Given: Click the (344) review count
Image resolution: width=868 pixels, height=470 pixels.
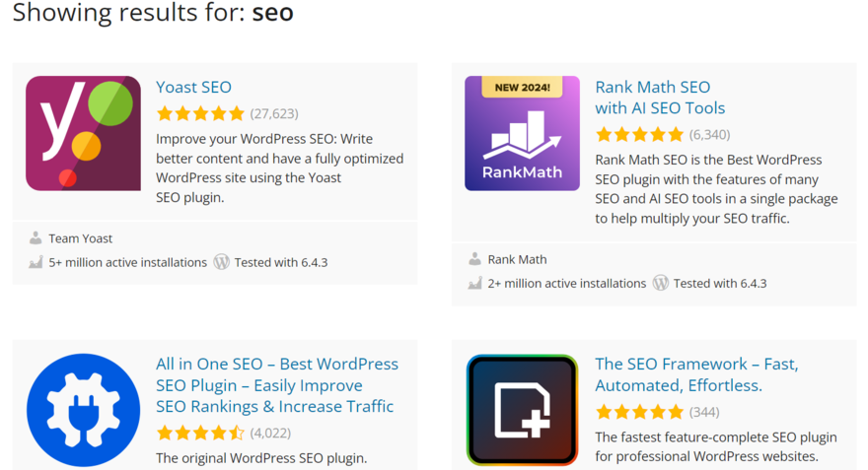Looking at the screenshot, I should click(704, 412).
